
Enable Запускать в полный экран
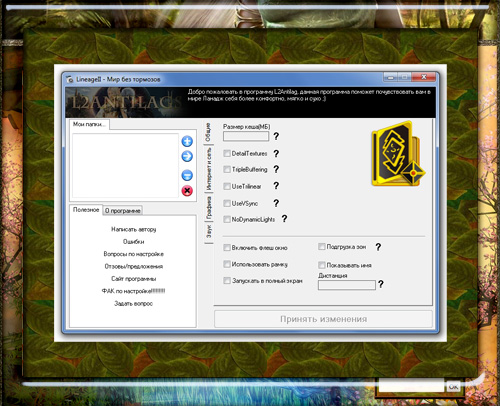(x=227, y=281)
